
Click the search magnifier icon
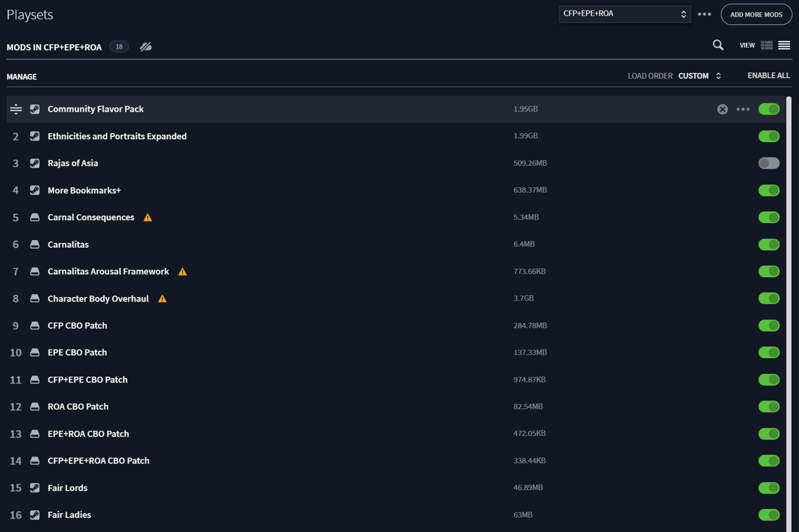[x=718, y=45]
